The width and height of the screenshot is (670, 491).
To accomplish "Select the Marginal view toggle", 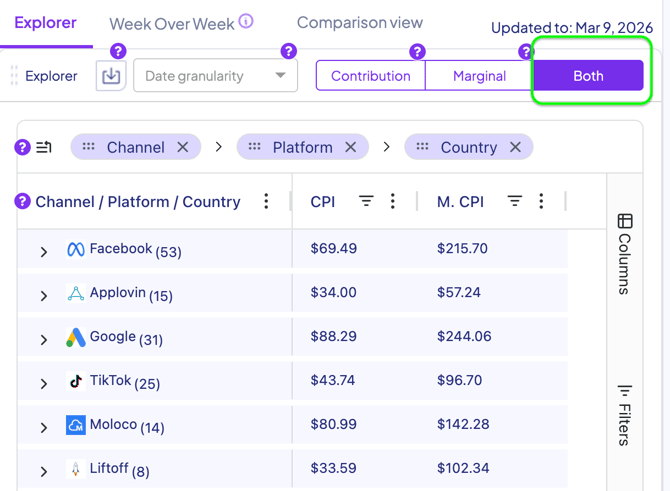I will point(479,76).
